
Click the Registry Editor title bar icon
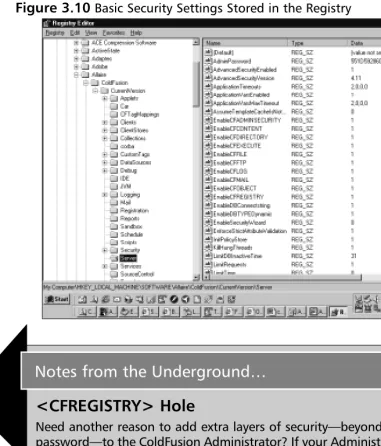tap(47, 23)
